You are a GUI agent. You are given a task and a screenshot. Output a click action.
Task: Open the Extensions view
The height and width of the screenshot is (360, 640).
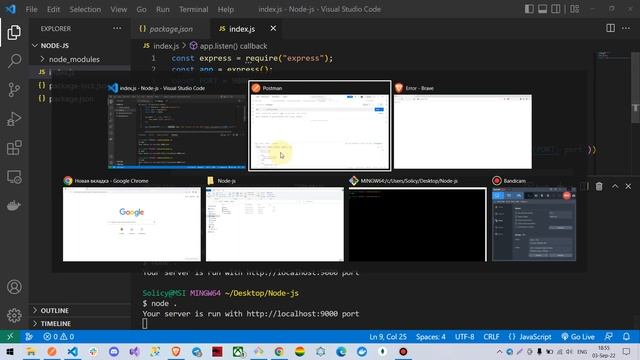[14, 148]
